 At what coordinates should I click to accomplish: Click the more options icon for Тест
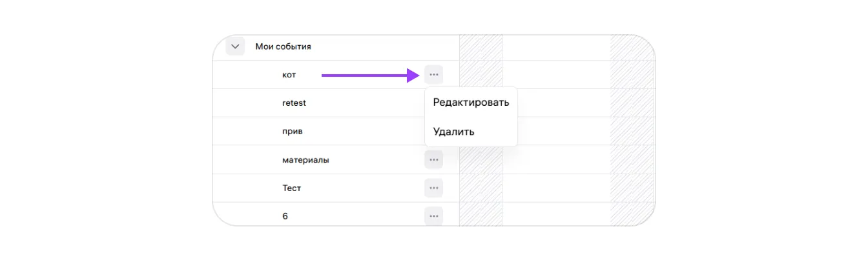pos(433,188)
